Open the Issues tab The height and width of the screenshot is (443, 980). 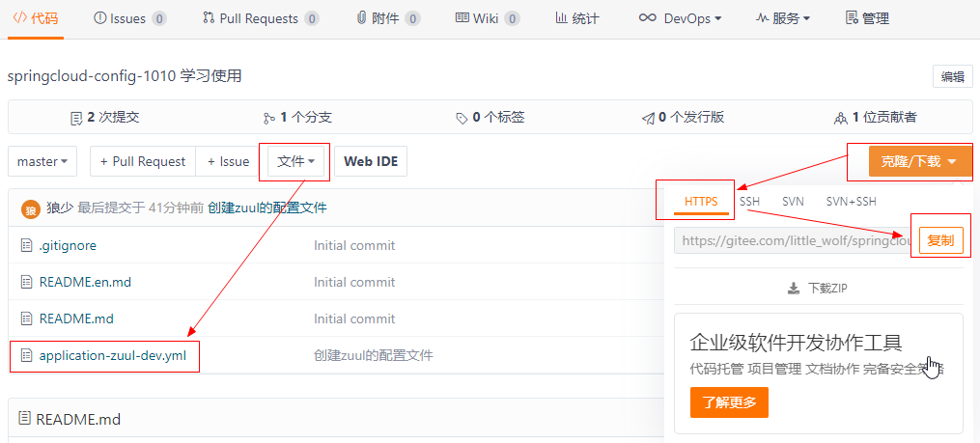(x=130, y=18)
